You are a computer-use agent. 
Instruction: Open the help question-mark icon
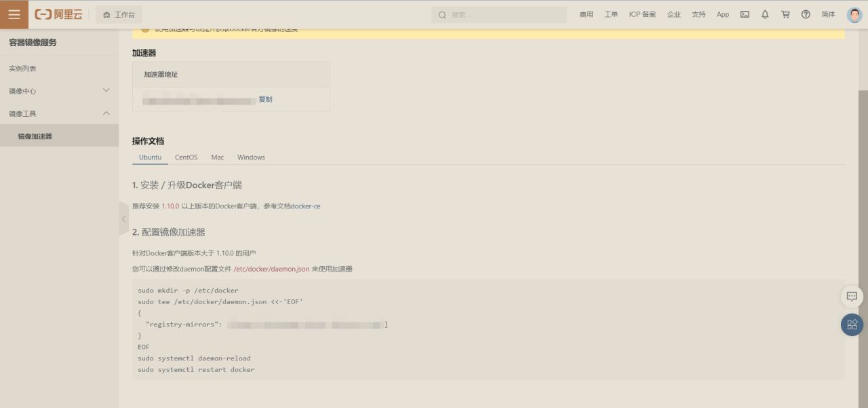(x=806, y=14)
